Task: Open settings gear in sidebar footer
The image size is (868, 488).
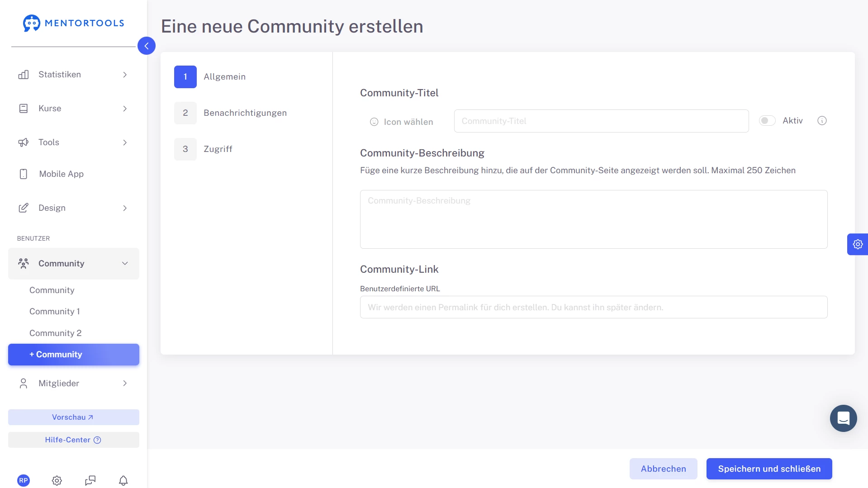Action: pos(57,480)
